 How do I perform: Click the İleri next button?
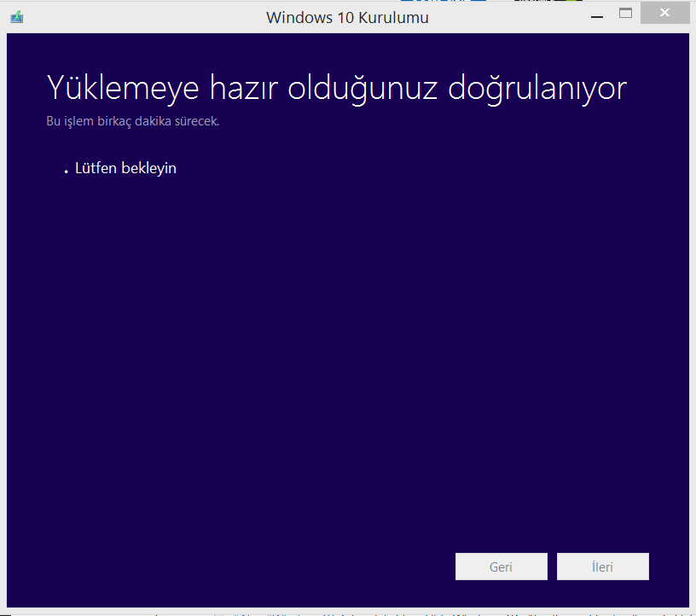pos(603,567)
